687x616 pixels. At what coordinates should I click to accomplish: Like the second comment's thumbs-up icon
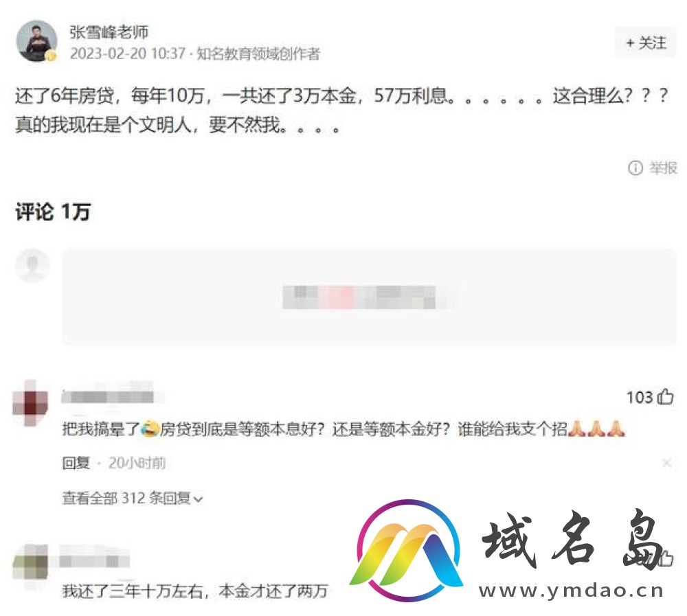(666, 558)
